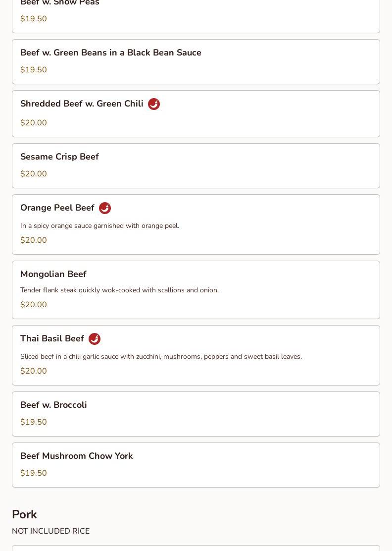Choose the Mongolian Beef item
Viewport: 392px width, 551px height.
[196, 290]
